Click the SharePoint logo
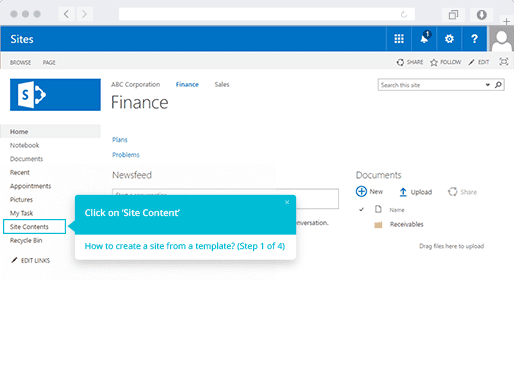This screenshot has width=514, height=377. point(55,95)
